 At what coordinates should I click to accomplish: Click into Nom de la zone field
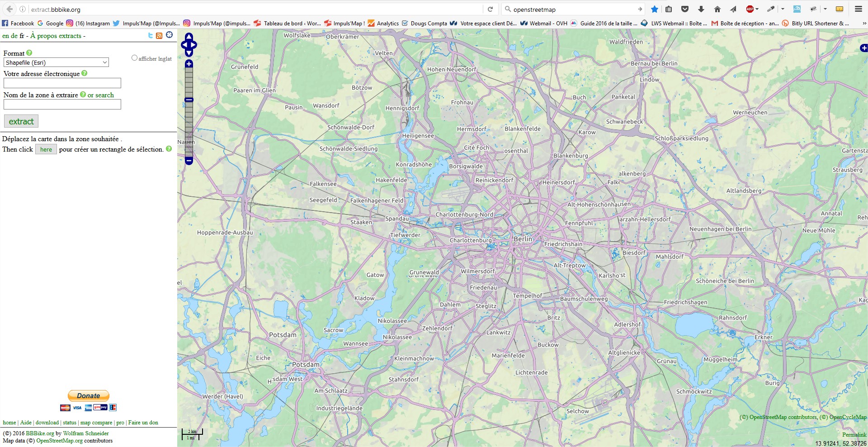click(x=62, y=105)
